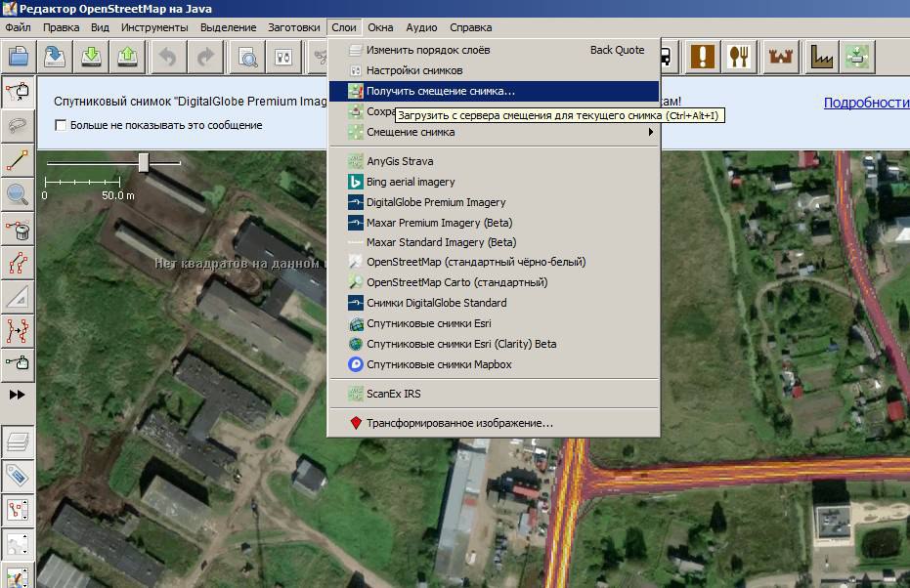910x588 pixels.
Task: Close the open 'Слои' menu
Action: point(344,27)
